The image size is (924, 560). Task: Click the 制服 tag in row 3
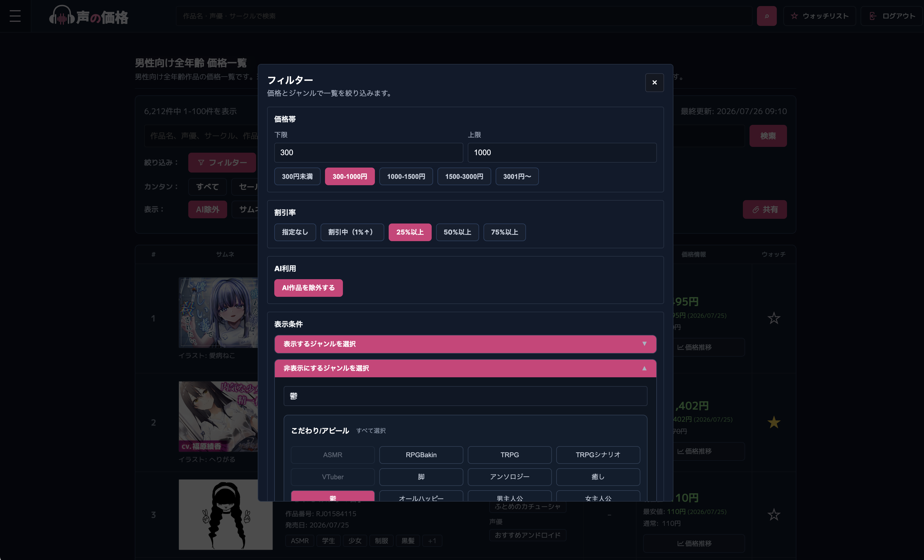[x=382, y=540]
